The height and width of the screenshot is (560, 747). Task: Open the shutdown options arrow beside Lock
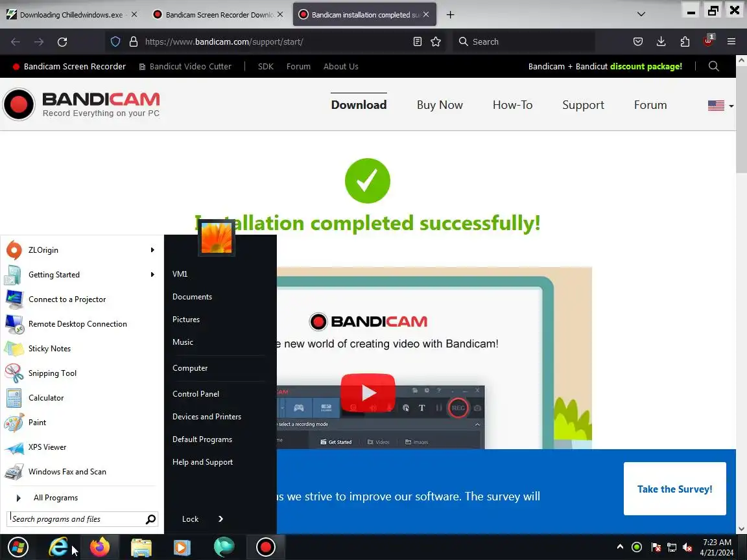click(x=220, y=519)
